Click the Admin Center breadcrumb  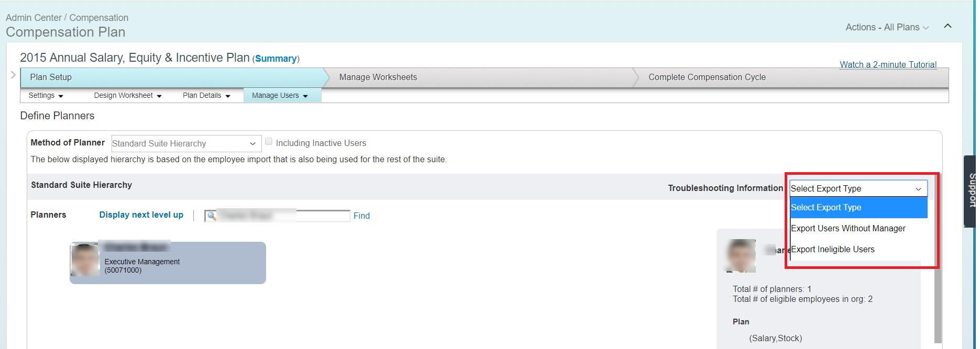pyautogui.click(x=34, y=18)
